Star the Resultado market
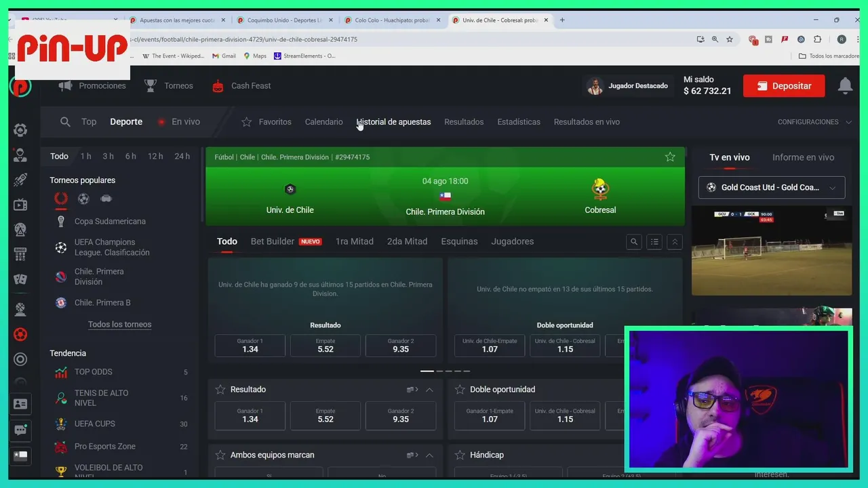Image resolution: width=868 pixels, height=488 pixels. pyautogui.click(x=220, y=390)
